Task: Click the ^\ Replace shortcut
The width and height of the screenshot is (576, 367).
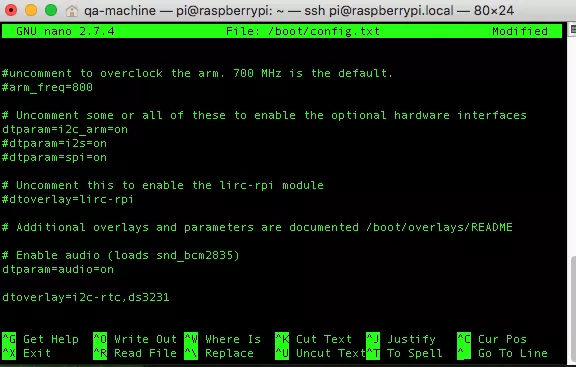Action: [219, 353]
